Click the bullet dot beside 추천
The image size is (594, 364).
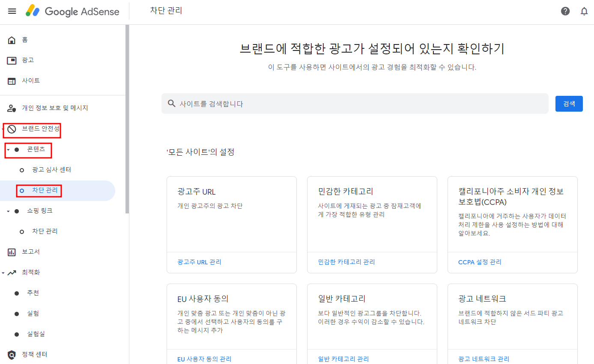(17, 293)
